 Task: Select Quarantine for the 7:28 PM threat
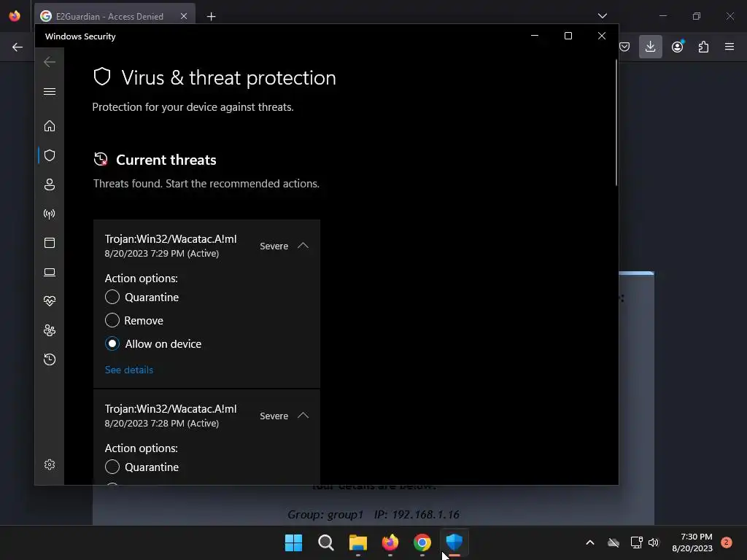tap(112, 467)
